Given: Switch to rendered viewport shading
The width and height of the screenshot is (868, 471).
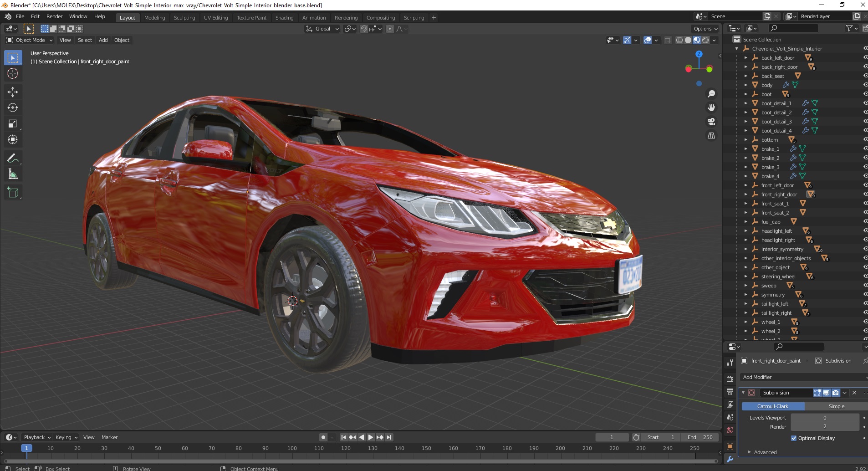Looking at the screenshot, I should point(705,40).
